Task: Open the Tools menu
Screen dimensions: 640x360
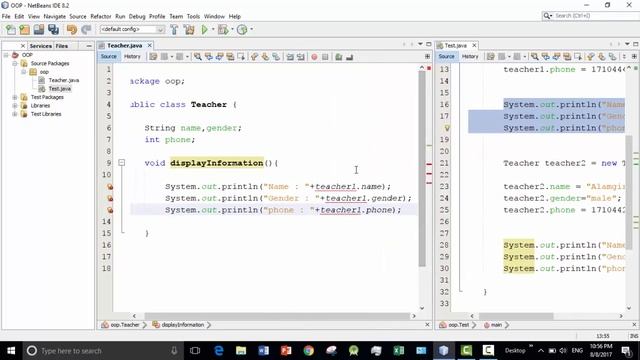Action: (x=193, y=16)
